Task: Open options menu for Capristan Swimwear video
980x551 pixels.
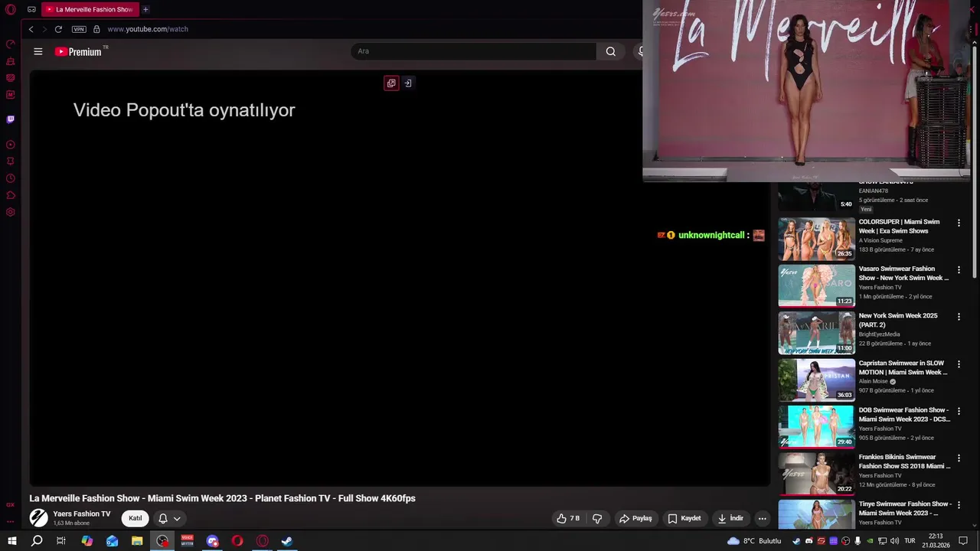Action: click(x=959, y=364)
